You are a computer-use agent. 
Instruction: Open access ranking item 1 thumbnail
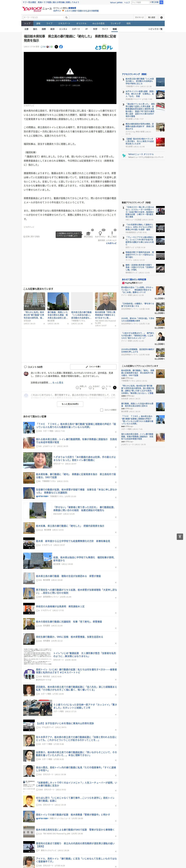click(160, 82)
